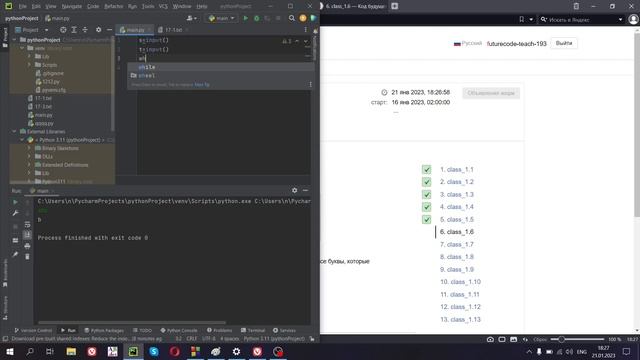
Task: Toggle soft-wrap in the Run console
Action: [27, 224]
